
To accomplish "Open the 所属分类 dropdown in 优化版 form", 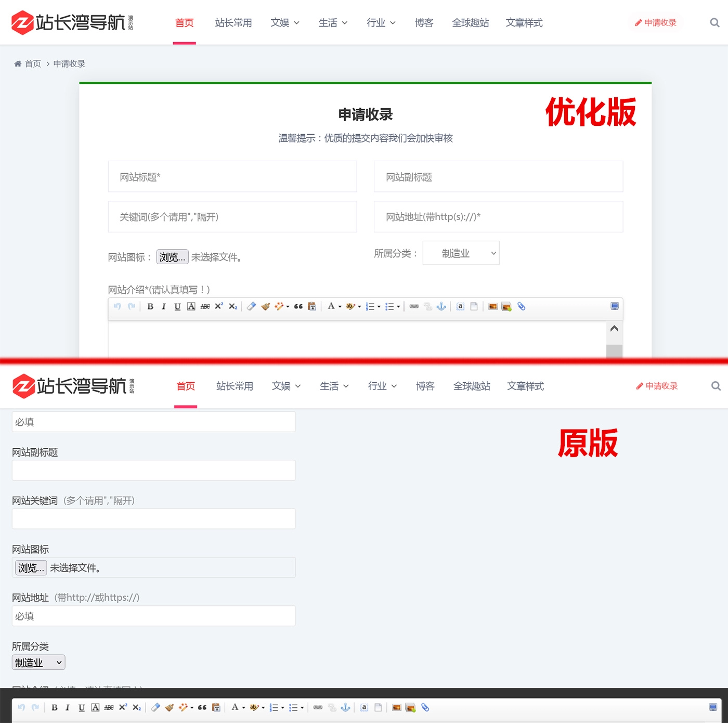I will tap(461, 253).
